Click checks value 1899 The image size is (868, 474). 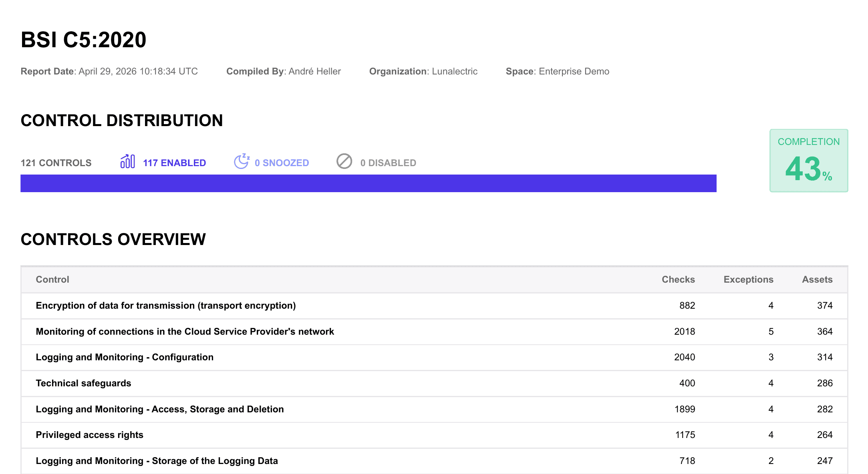click(685, 409)
